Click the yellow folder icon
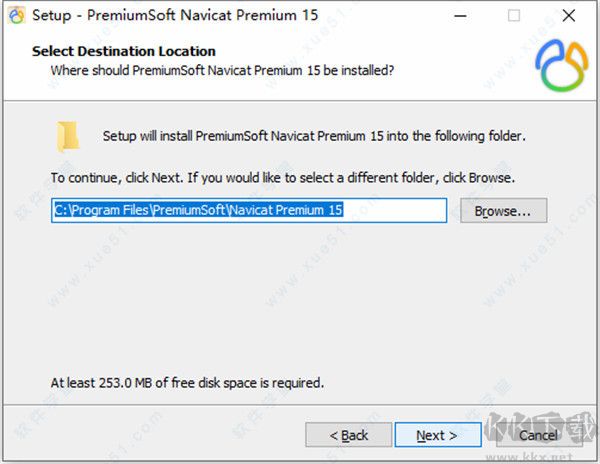Screen dimensions: 600x464 coord(68,135)
